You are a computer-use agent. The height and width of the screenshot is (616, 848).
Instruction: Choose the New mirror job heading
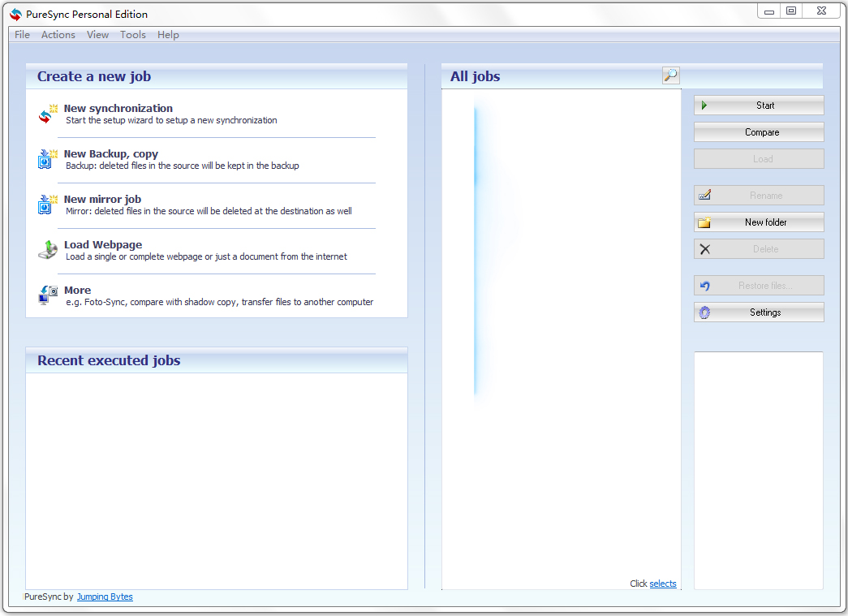click(102, 199)
